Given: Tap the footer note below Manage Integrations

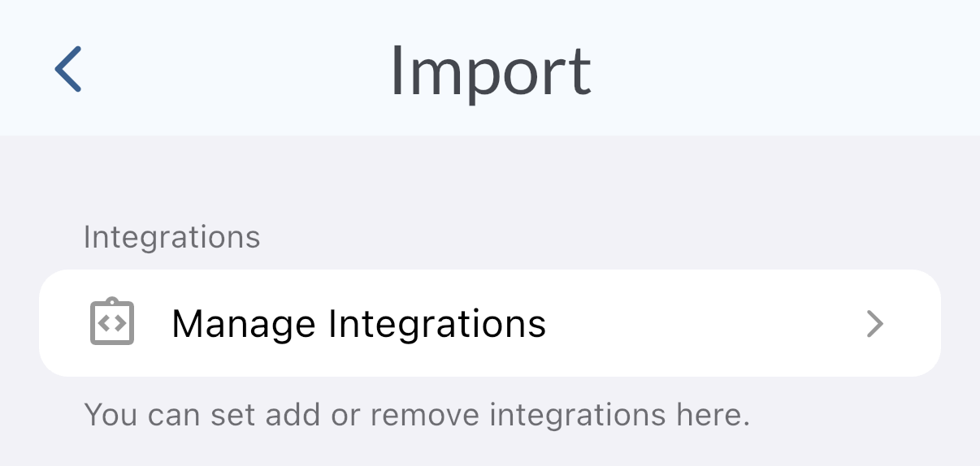Looking at the screenshot, I should 416,415.
